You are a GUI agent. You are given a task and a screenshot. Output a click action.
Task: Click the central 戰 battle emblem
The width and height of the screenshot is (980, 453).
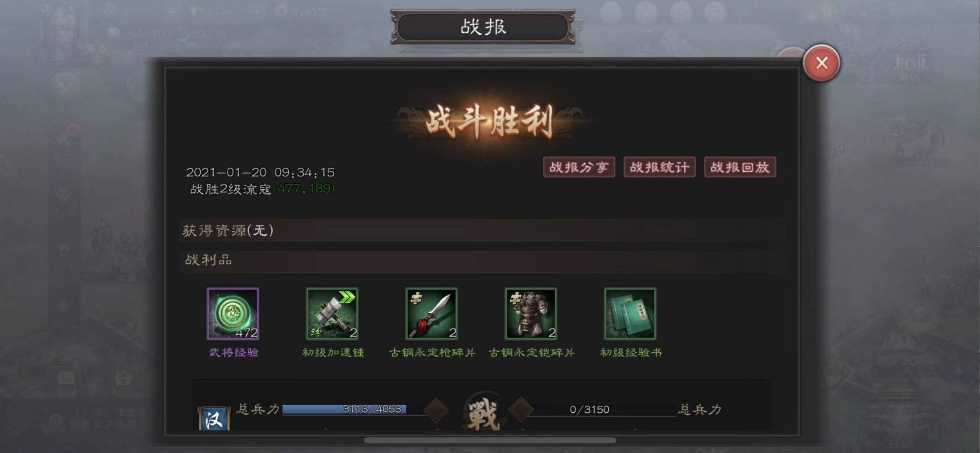483,412
